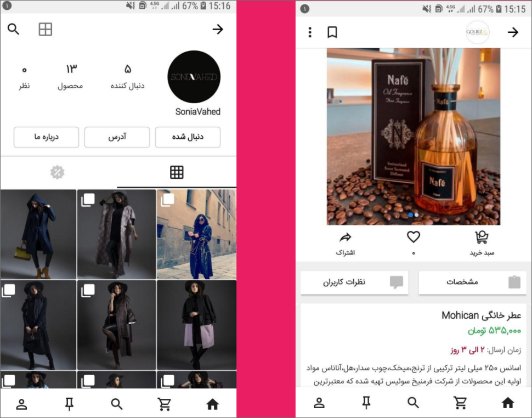
Task: Tap the دنبال شده follow button
Action: click(188, 137)
